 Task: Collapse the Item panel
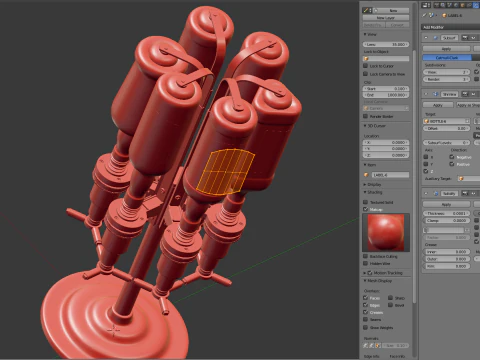click(365, 165)
